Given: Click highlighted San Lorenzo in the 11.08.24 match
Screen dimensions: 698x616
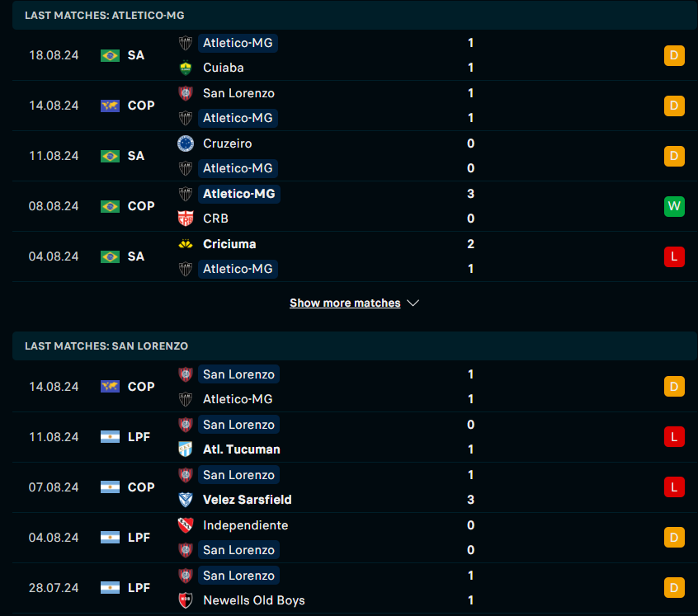Looking at the screenshot, I should click(238, 425).
